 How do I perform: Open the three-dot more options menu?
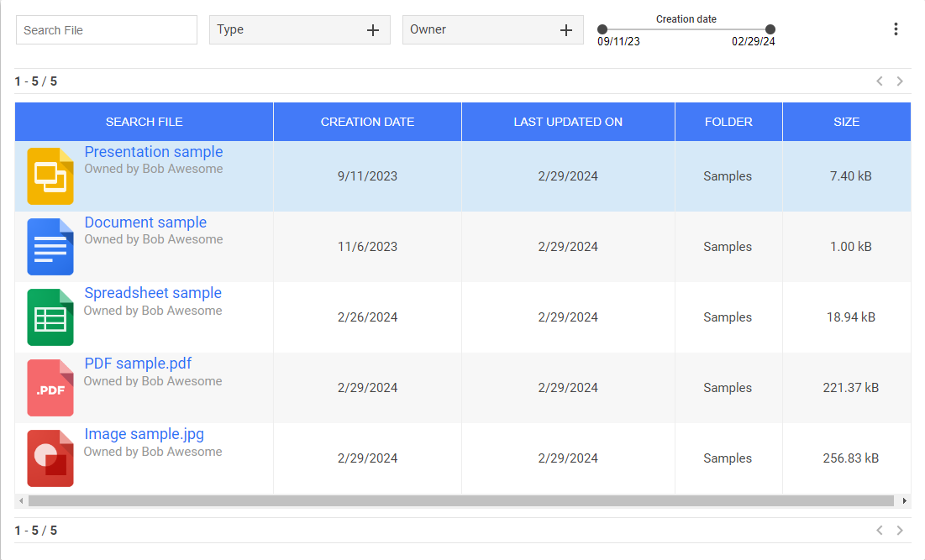click(x=896, y=29)
